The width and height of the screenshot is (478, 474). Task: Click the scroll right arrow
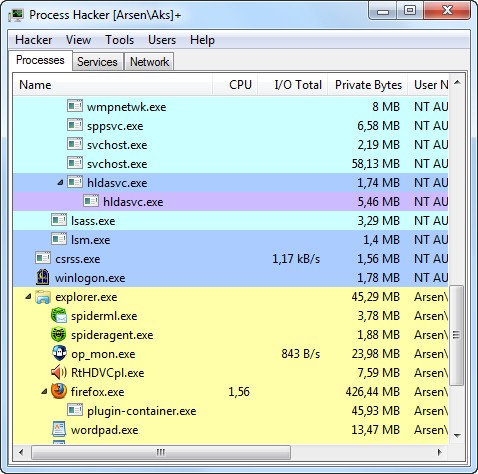(440, 452)
